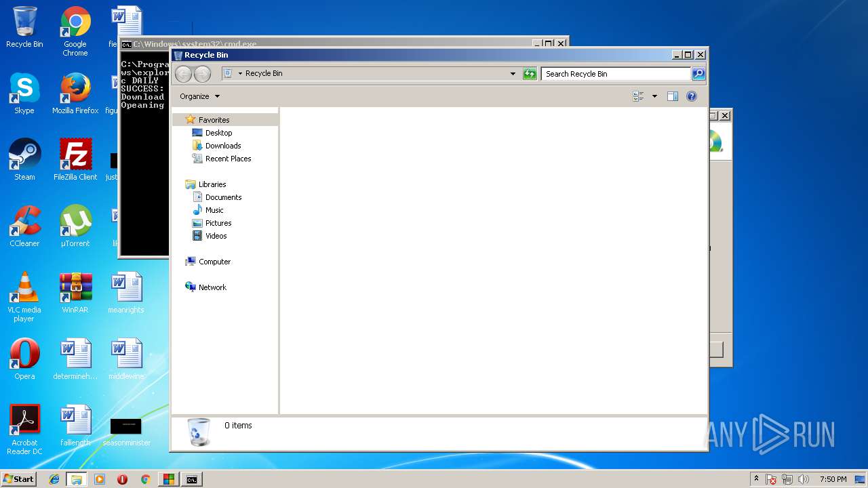868x488 pixels.
Task: Launch Google Chrome from the desktop
Action: [75, 31]
